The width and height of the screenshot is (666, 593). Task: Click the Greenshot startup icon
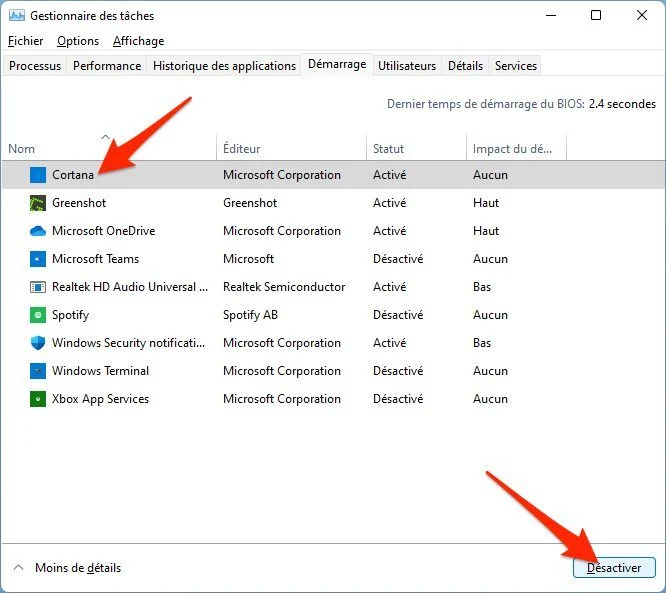tap(38, 203)
